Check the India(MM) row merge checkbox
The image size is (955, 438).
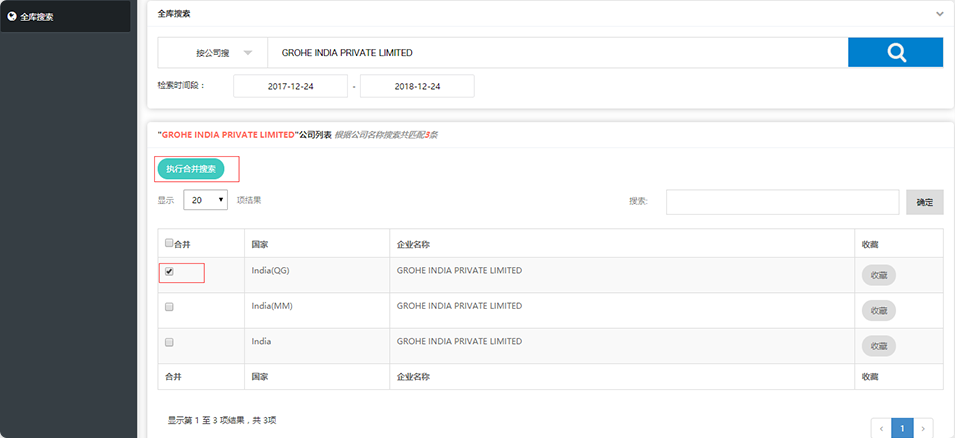coord(169,307)
